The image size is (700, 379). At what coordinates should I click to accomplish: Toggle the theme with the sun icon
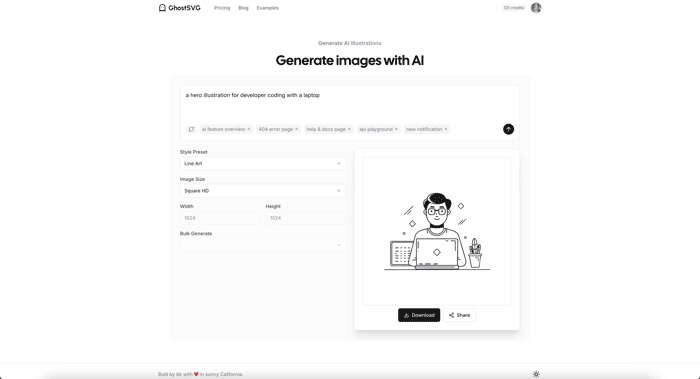click(536, 374)
